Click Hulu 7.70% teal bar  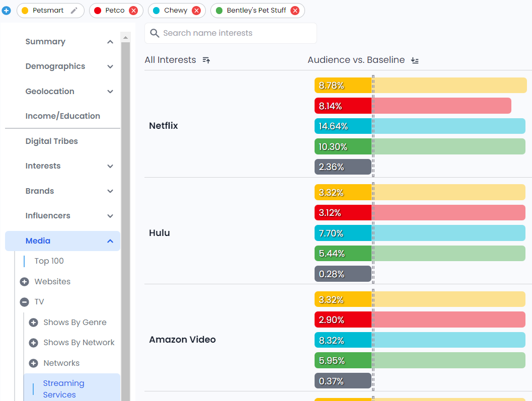point(420,233)
